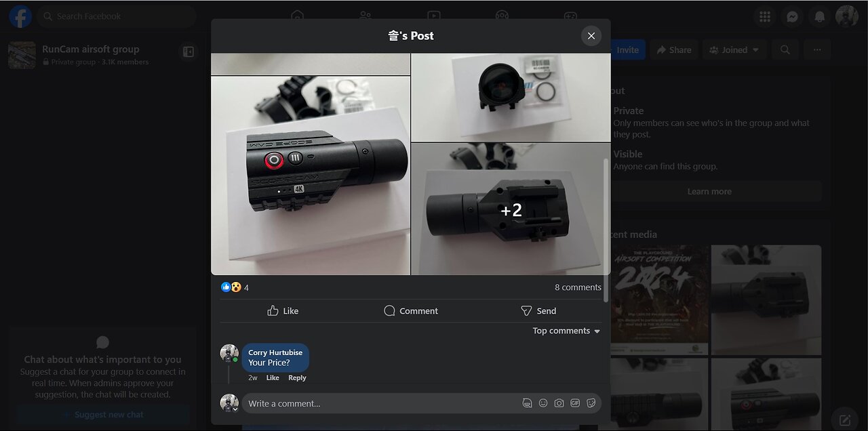The height and width of the screenshot is (431, 868).
Task: Share the group
Action: click(x=674, y=49)
